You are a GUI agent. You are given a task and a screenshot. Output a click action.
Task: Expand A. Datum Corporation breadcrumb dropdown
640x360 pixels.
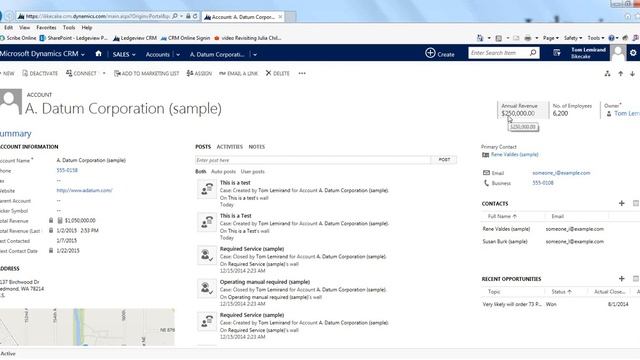click(x=255, y=55)
